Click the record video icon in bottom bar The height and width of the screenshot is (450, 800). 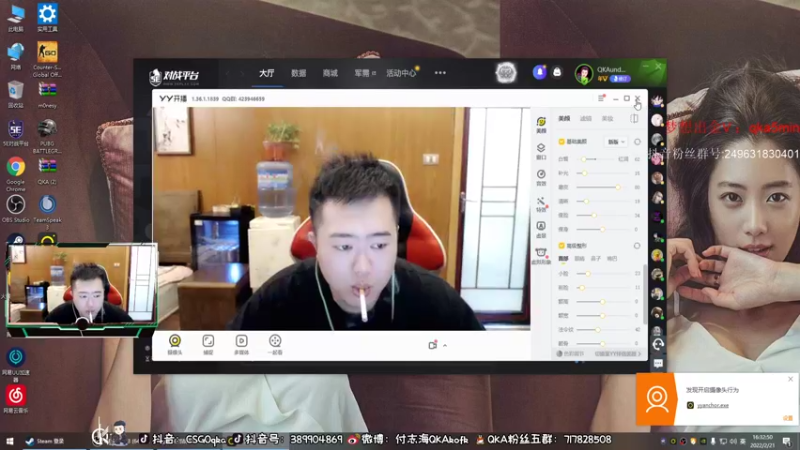[x=433, y=345]
